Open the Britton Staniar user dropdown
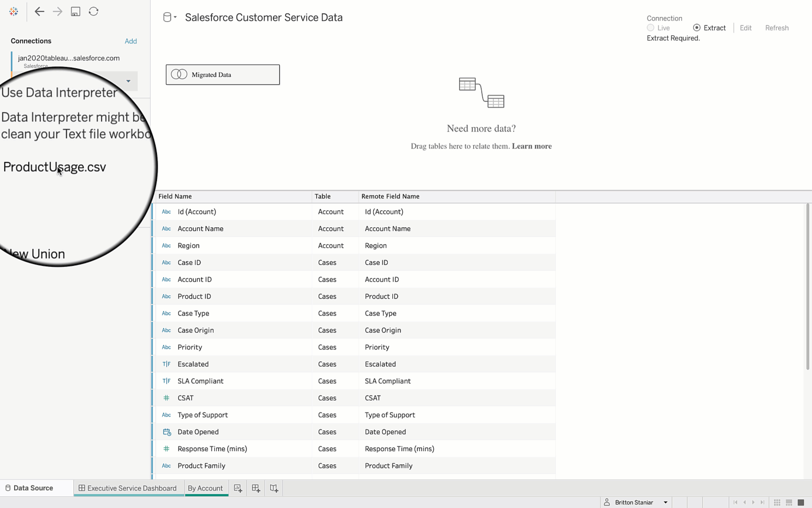 665,502
